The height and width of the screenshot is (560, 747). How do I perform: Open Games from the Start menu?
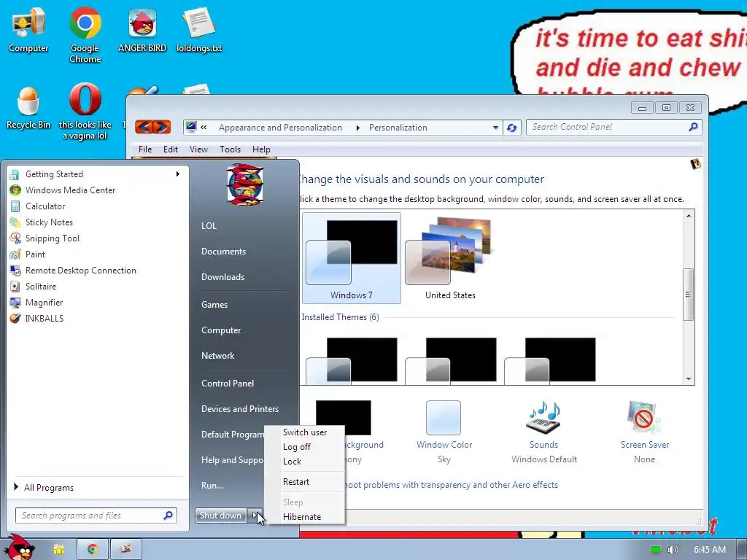point(214,305)
